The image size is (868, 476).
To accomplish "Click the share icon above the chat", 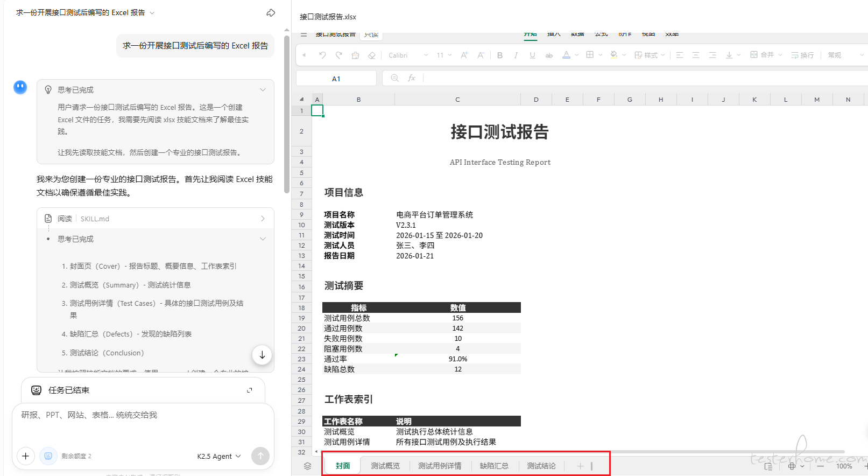I will pos(271,12).
